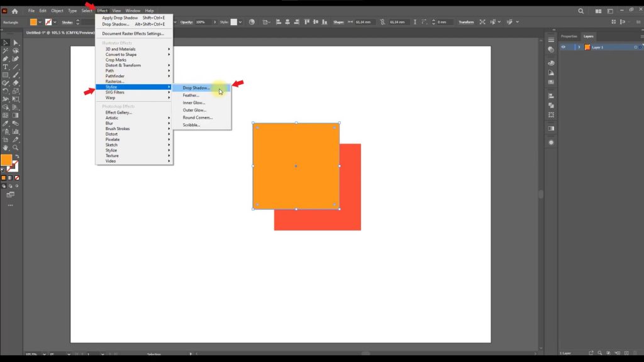This screenshot has width=644, height=362.
Task: Choose Drop Shadow from Stylize submenu
Action: tap(201, 88)
